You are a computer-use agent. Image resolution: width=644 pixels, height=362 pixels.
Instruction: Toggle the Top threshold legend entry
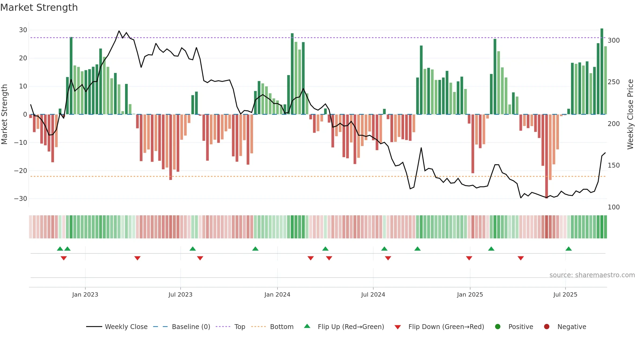[230, 327]
